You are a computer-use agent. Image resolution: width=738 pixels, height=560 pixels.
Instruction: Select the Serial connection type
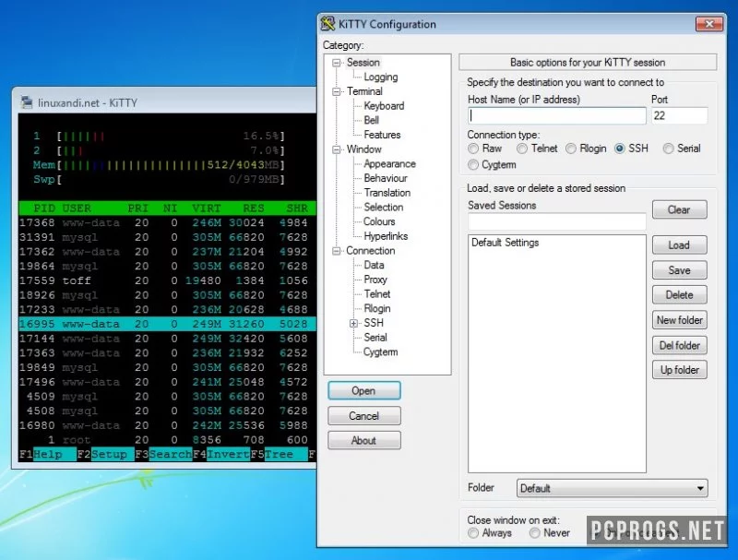coord(668,149)
